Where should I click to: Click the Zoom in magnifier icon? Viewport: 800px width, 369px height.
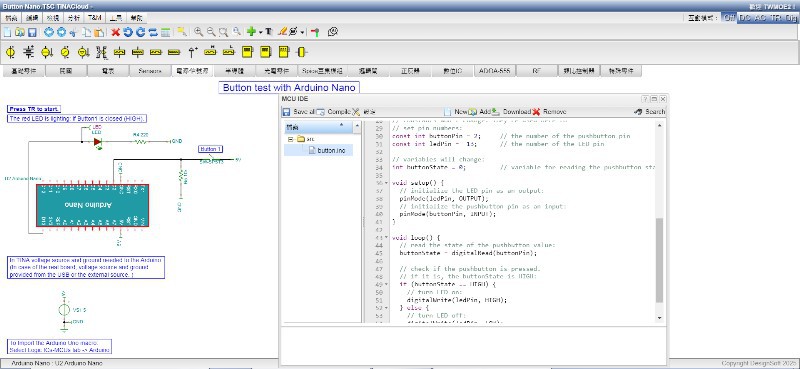coord(198,32)
